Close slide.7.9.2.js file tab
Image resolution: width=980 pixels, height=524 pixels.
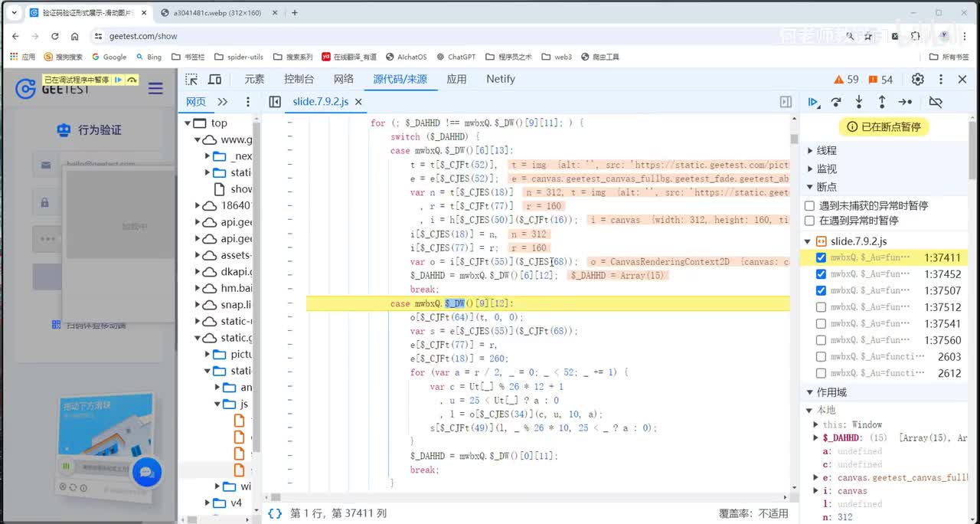[x=358, y=102]
